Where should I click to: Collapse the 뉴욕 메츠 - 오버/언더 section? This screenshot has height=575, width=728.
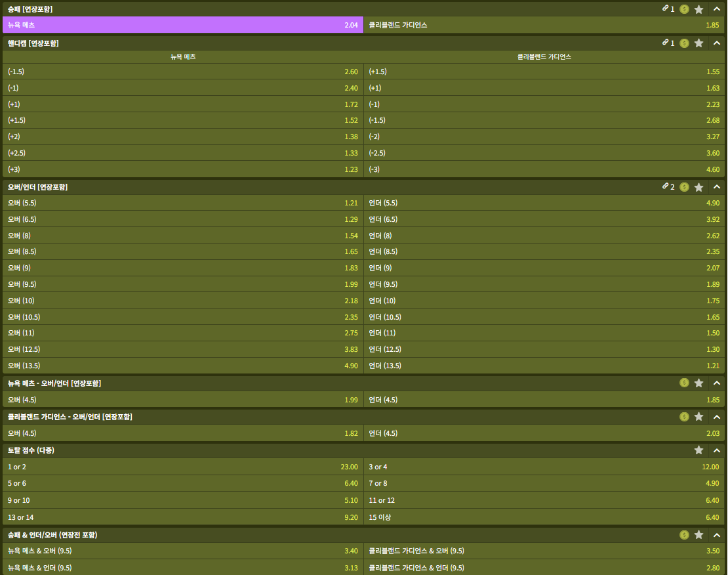(x=717, y=383)
